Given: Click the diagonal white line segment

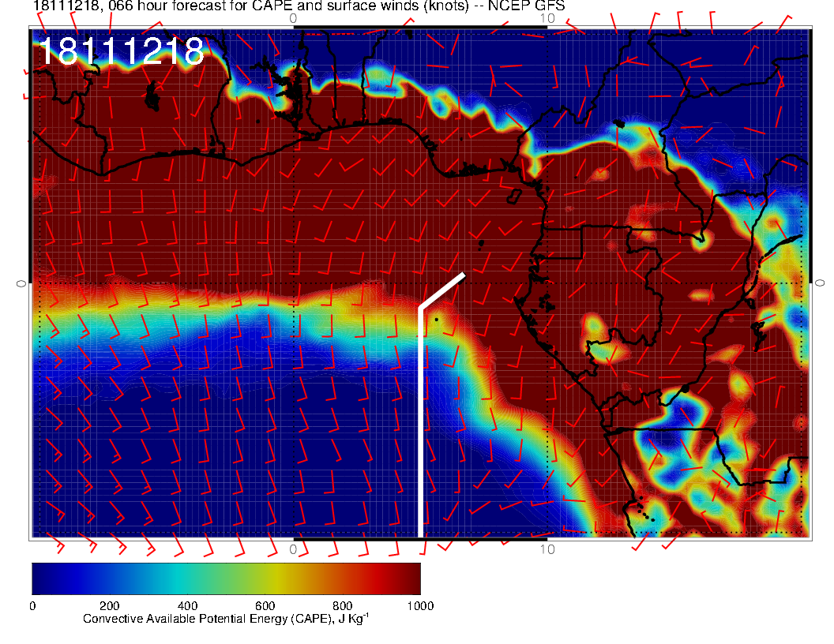Looking at the screenshot, I should click(442, 290).
